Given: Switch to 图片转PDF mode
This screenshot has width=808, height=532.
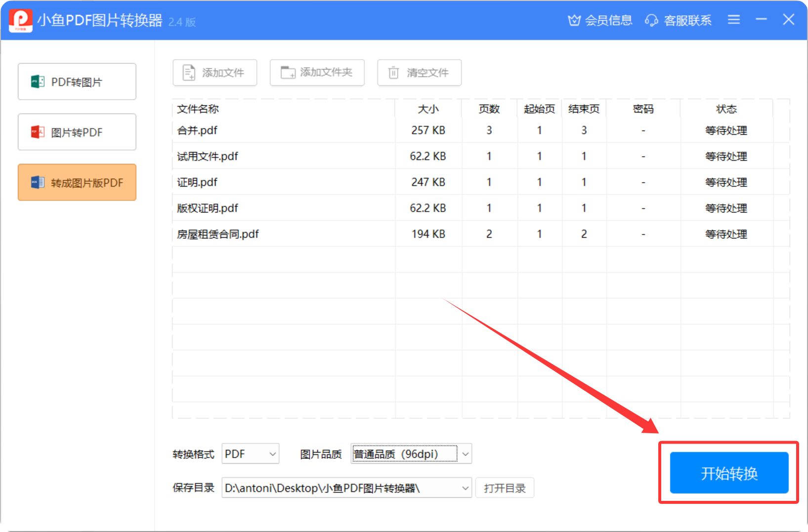Looking at the screenshot, I should (77, 132).
